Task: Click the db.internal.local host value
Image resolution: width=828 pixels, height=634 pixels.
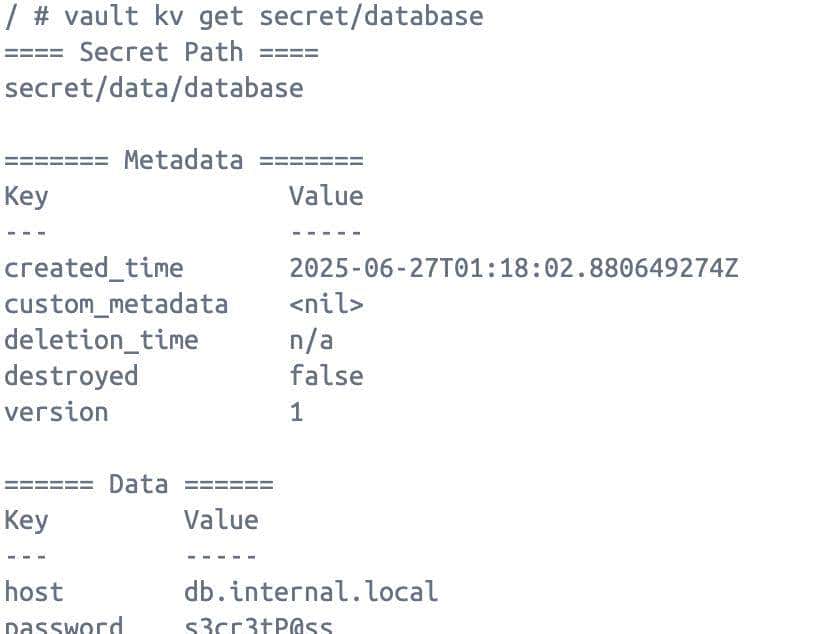Action: (311, 591)
